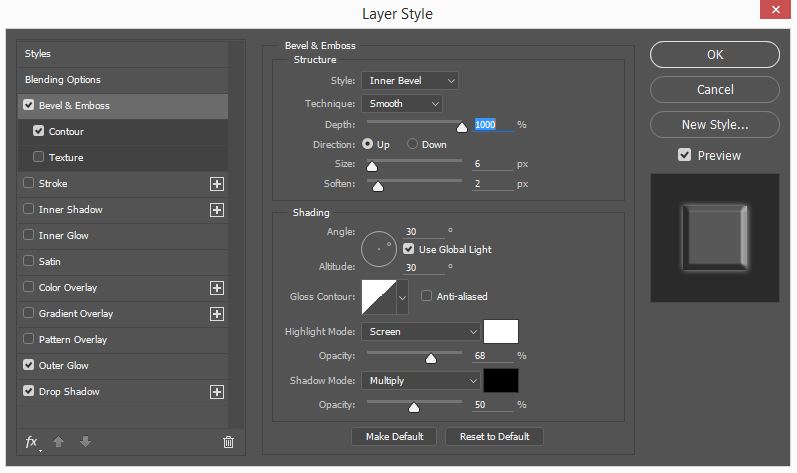The width and height of the screenshot is (797, 473).
Task: Open the black Shadow Mode color swatch
Action: coord(501,381)
